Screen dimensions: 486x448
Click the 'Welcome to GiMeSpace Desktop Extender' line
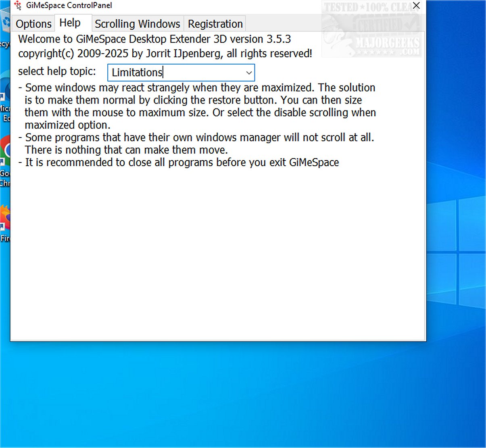154,39
